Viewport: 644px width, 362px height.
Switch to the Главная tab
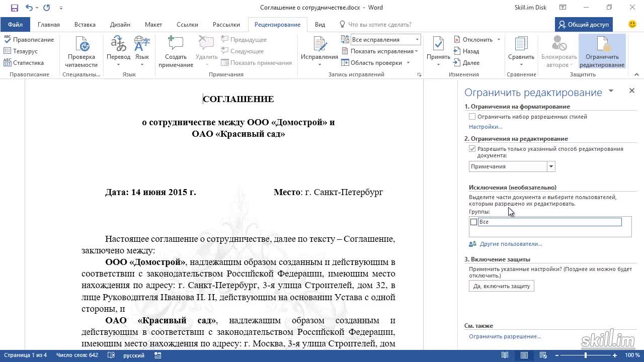(x=49, y=24)
